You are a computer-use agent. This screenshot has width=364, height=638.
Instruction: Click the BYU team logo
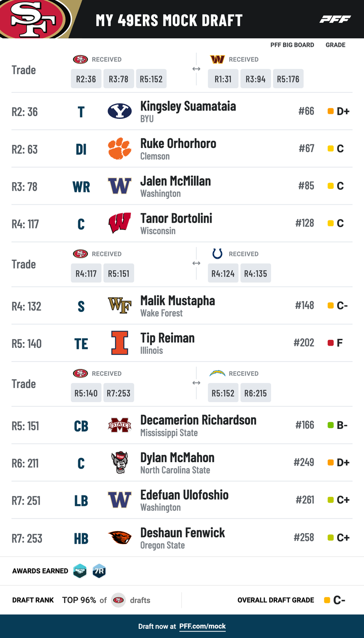[120, 112]
